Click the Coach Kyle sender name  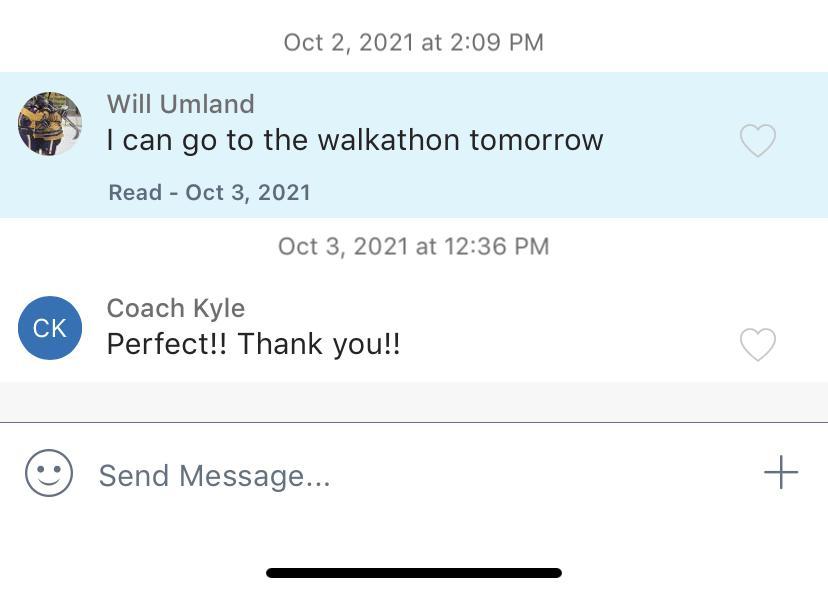coord(175,308)
